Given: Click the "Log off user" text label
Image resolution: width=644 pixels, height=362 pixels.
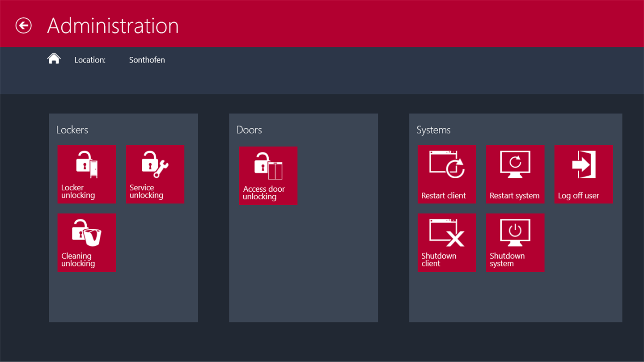Looking at the screenshot, I should [x=578, y=196].
